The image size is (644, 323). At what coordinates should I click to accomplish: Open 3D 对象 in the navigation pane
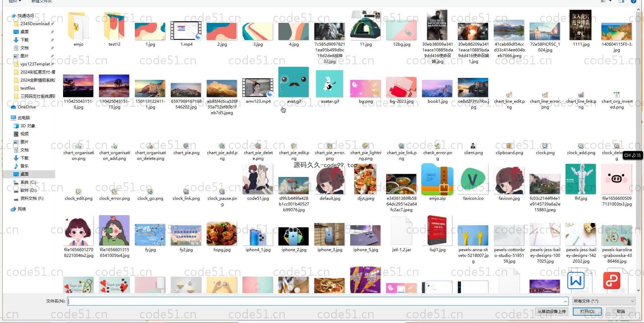coord(28,126)
